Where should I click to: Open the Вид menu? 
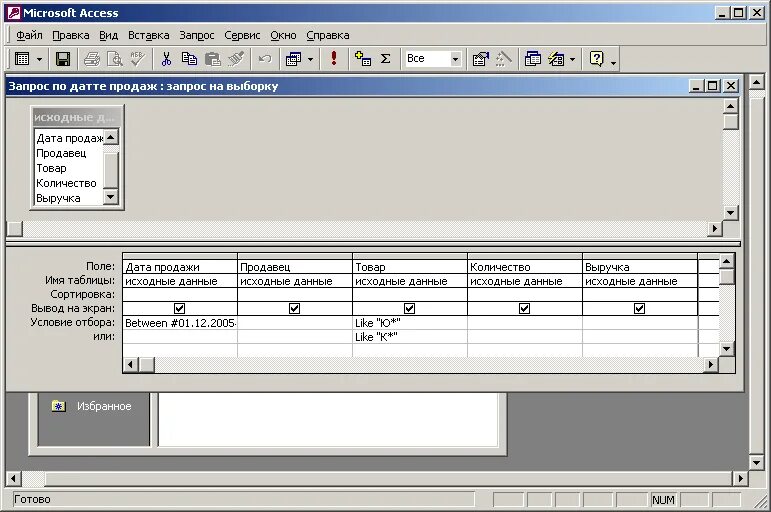click(x=109, y=35)
